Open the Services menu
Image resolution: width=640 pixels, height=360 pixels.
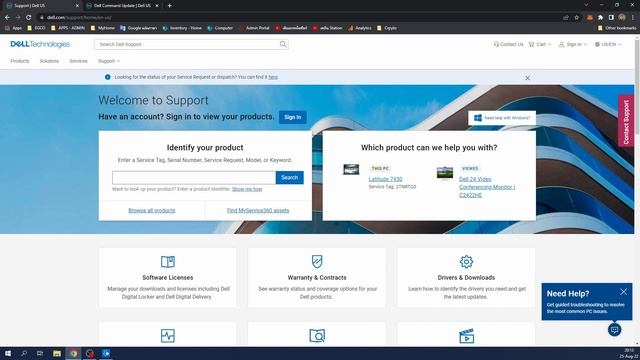point(78,61)
